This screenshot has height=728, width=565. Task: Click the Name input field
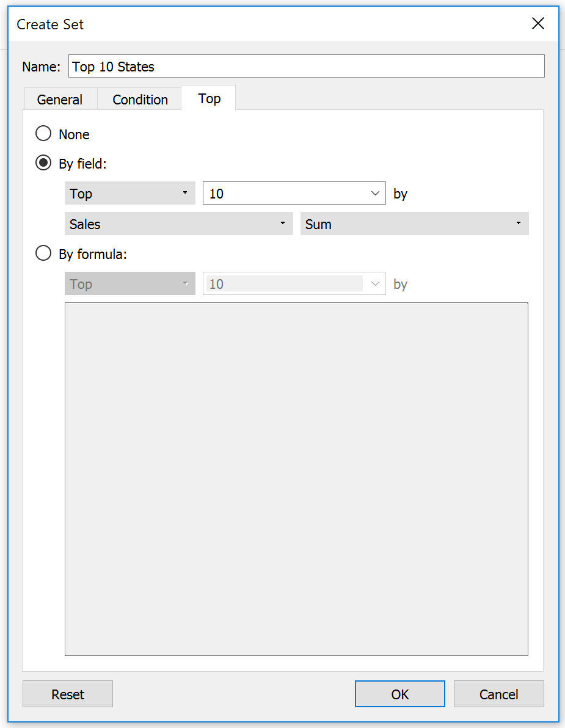click(307, 67)
